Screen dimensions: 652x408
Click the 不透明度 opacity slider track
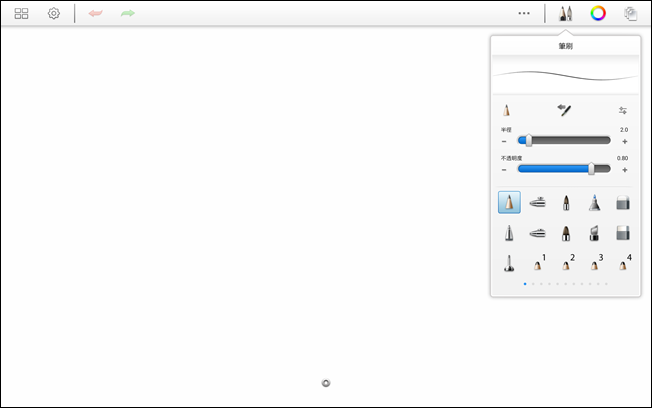(564, 169)
